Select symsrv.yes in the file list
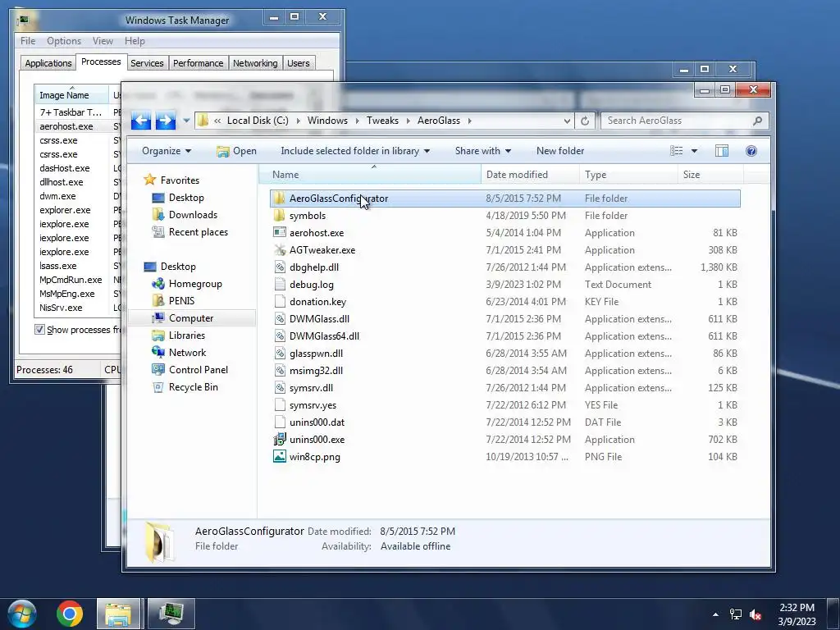 coord(505,405)
